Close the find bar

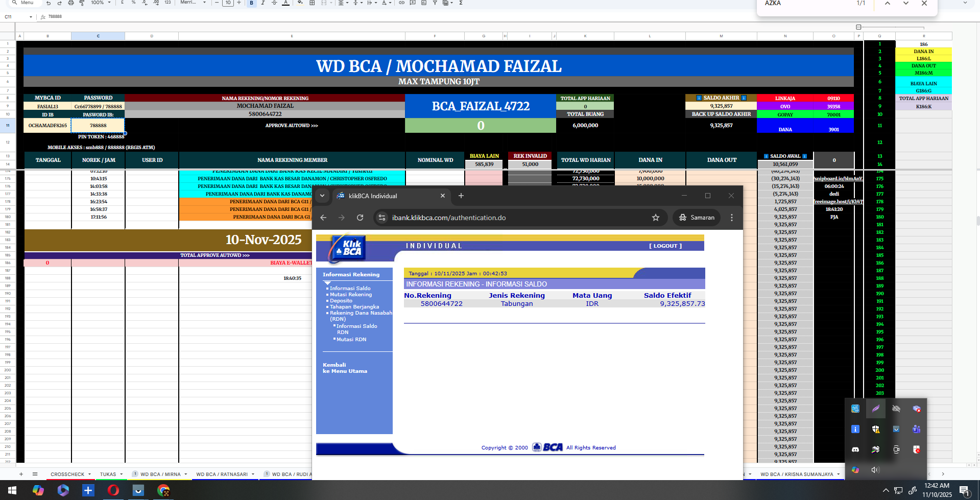(924, 4)
